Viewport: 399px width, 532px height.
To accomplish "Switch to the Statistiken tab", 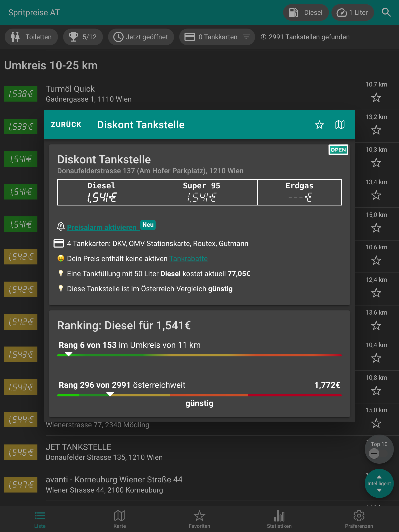I will pos(279,519).
